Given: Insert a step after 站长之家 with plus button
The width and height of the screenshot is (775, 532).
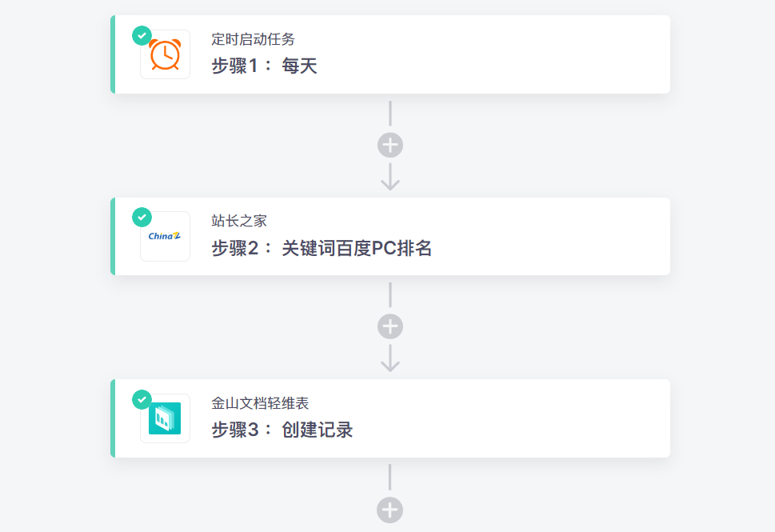Looking at the screenshot, I should point(390,326).
